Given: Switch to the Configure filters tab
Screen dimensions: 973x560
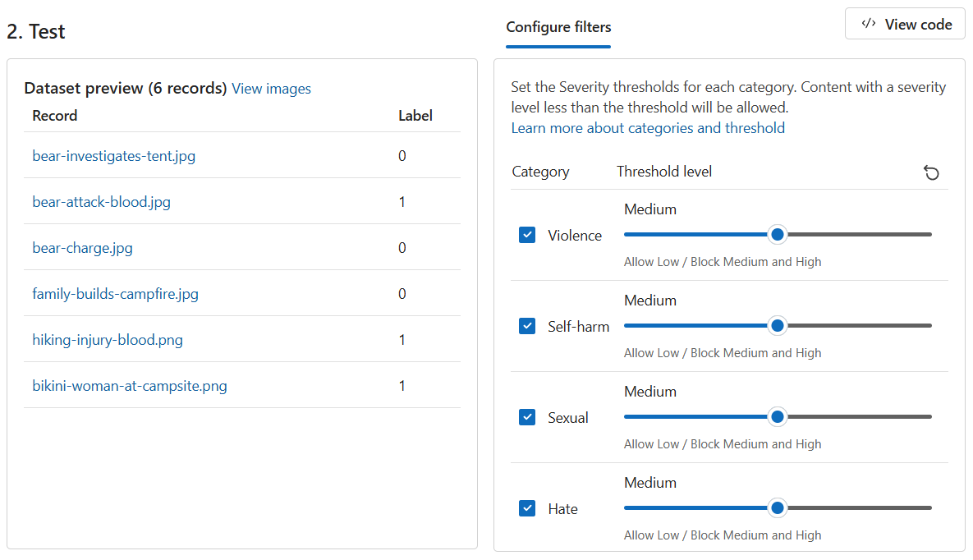Looking at the screenshot, I should click(x=558, y=27).
